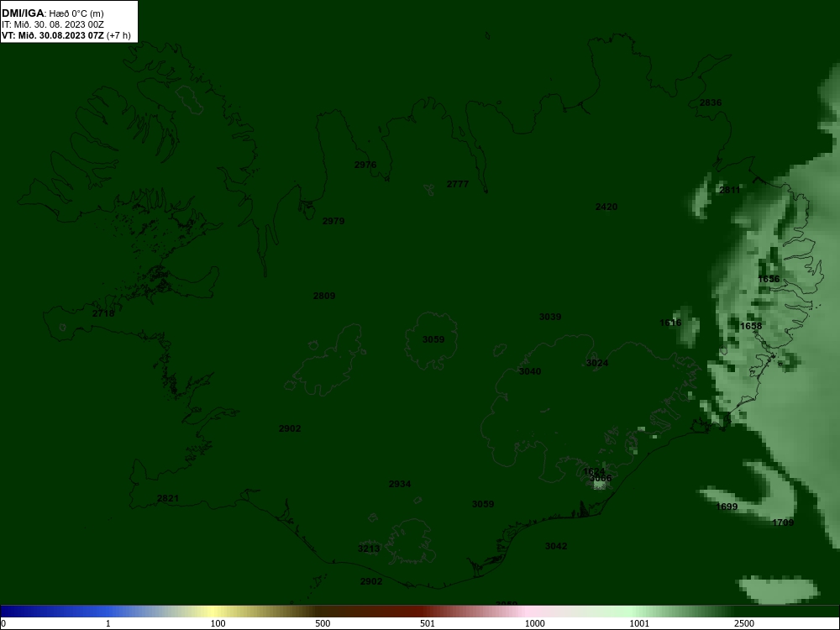
Task: Select the map value 2809
Action: pos(324,296)
